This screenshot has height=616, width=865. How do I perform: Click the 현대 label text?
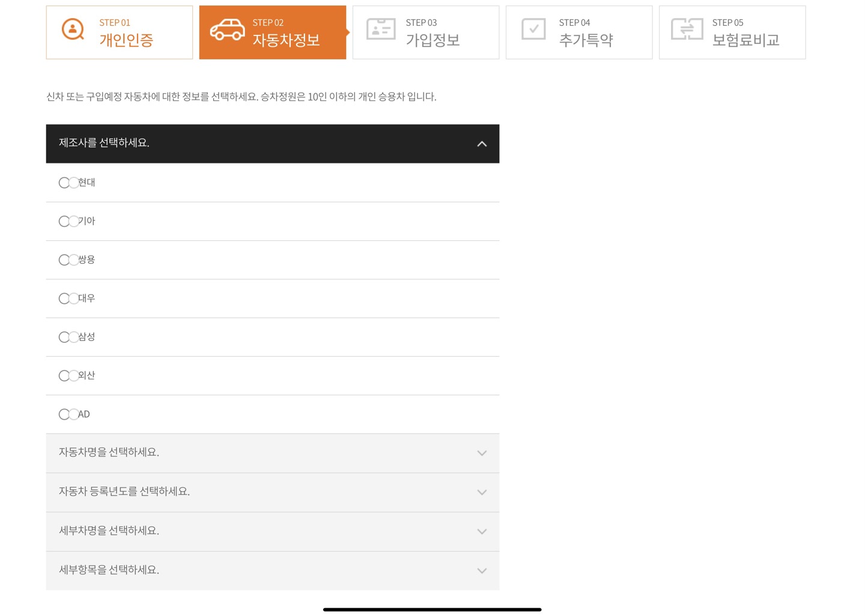tap(86, 183)
